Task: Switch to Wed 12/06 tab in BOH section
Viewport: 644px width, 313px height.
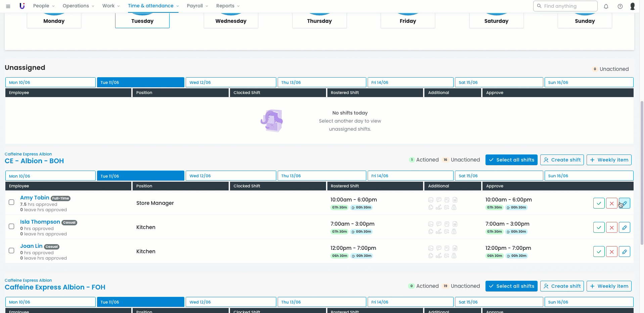Action: [x=231, y=176]
